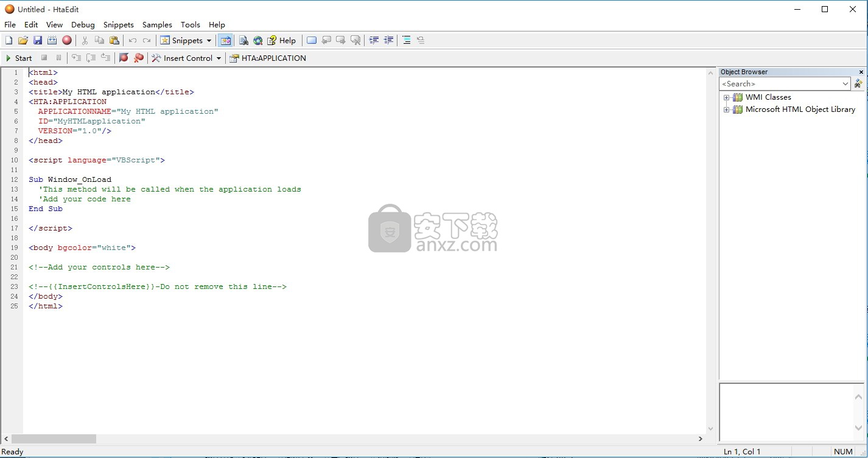Viewport: 868px width, 458px height.
Task: Open the Snippets dropdown in the toolbar
Action: [x=186, y=41]
